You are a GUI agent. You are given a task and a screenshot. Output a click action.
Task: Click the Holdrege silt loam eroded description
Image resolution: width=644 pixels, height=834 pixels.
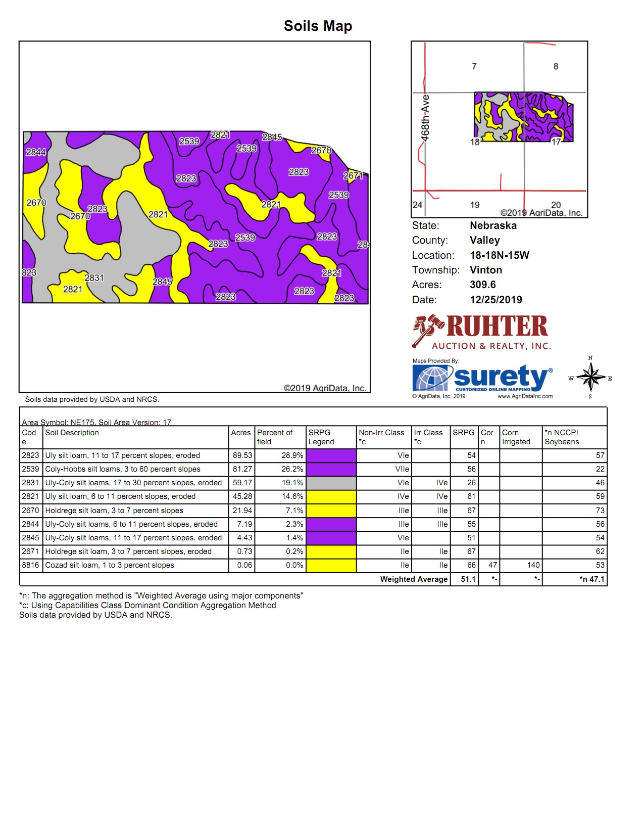tap(128, 551)
